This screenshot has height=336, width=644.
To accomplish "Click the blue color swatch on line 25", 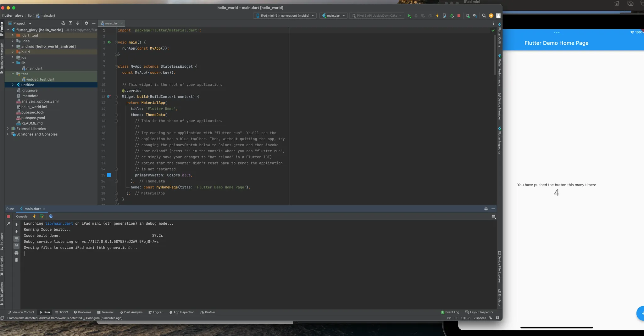I will pos(109,175).
